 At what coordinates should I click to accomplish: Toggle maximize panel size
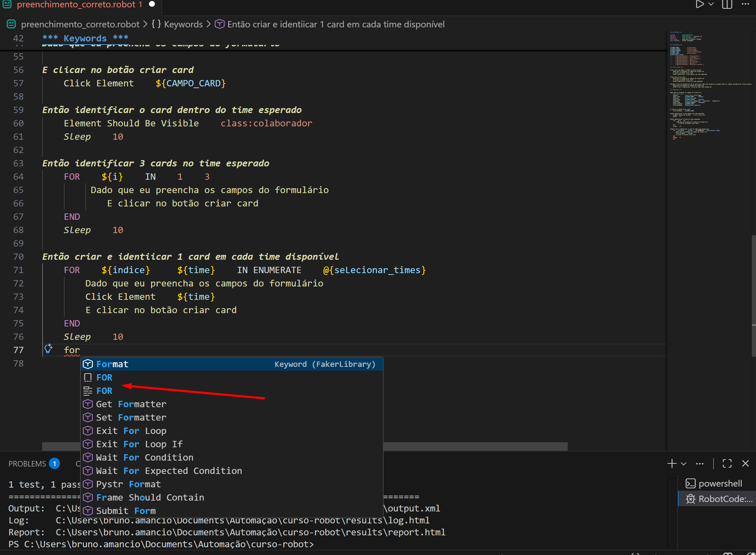(x=727, y=464)
